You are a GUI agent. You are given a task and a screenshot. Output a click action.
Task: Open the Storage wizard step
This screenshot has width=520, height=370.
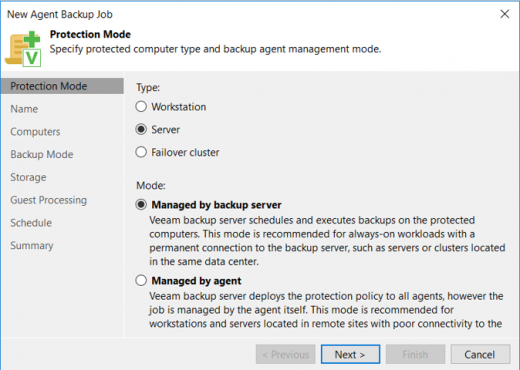28,177
